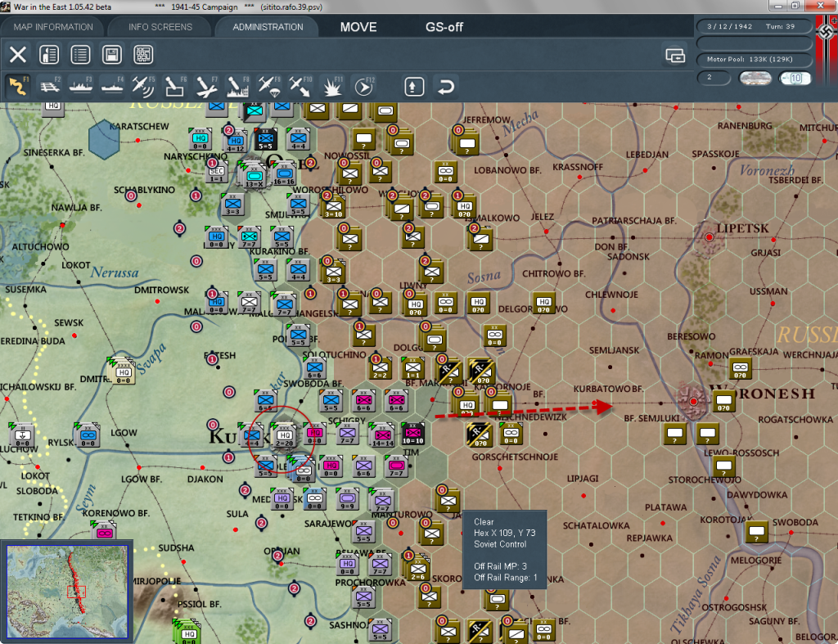
Task: Click the SCHATALOWKA map label
Action: (596, 526)
